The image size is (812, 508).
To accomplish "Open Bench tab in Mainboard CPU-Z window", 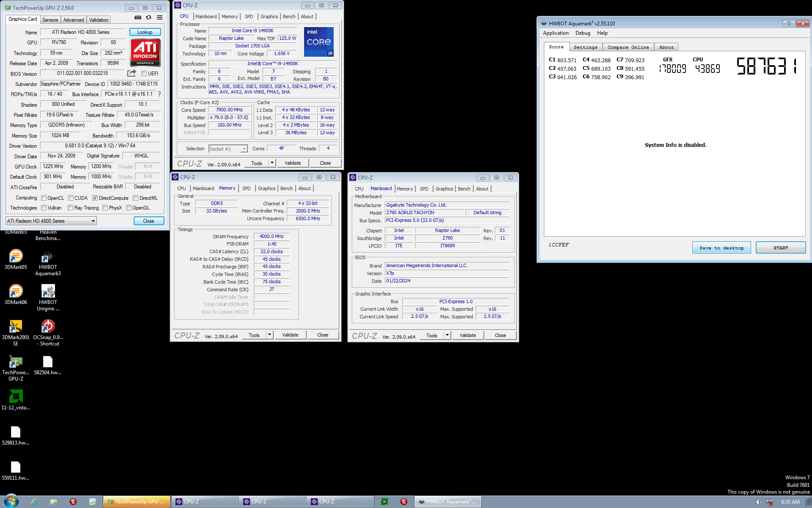I will tap(464, 189).
